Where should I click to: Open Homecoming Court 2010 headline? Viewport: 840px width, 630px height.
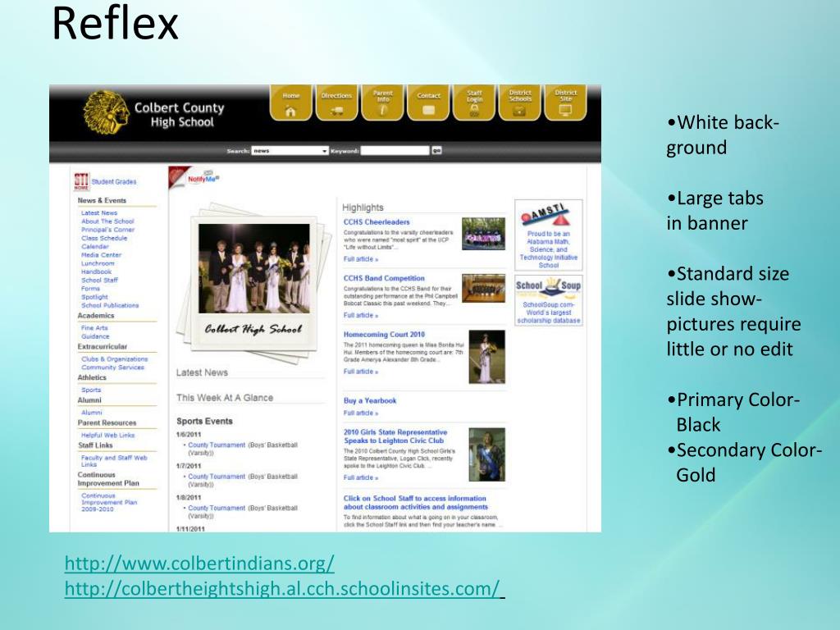(x=384, y=335)
